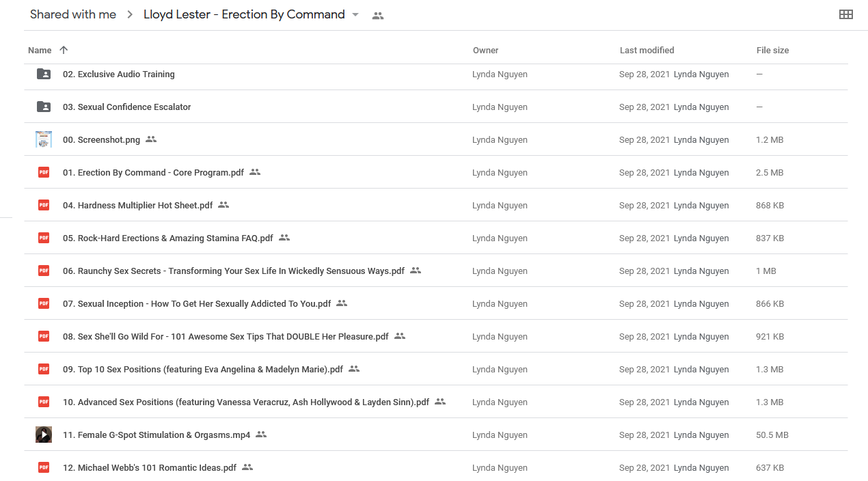The width and height of the screenshot is (868, 481).
Task: Click the 2.5 MB file size value
Action: click(x=770, y=172)
